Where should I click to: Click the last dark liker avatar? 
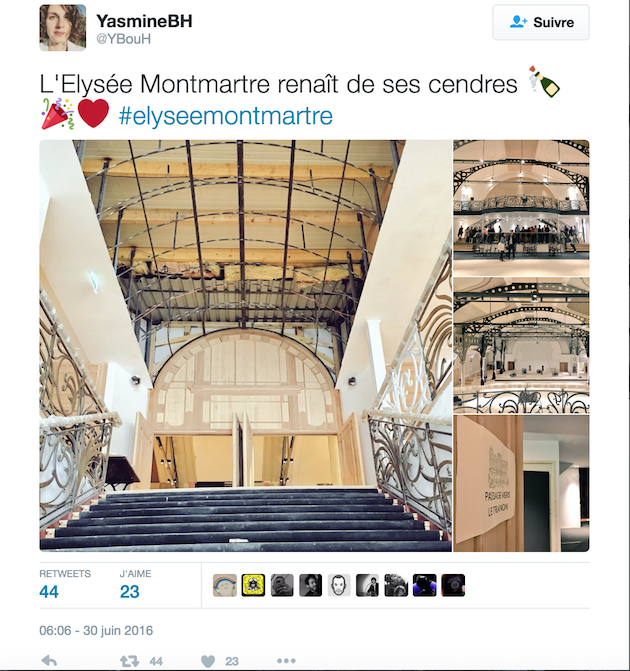(x=453, y=585)
